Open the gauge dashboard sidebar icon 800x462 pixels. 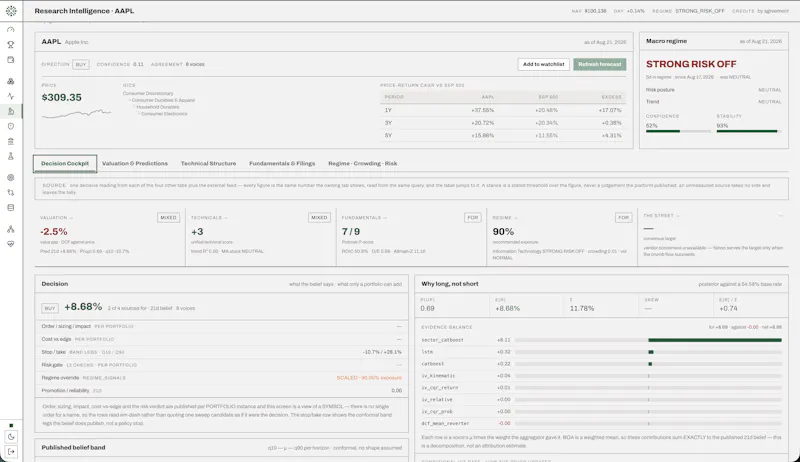coord(11,30)
